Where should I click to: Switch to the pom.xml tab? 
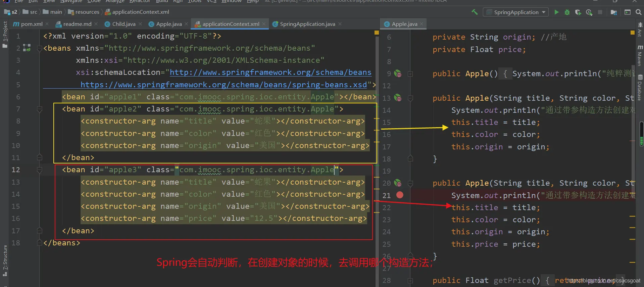tap(31, 24)
